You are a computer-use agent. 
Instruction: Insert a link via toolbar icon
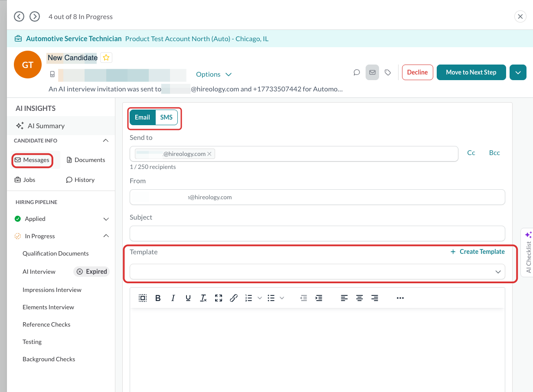click(234, 298)
